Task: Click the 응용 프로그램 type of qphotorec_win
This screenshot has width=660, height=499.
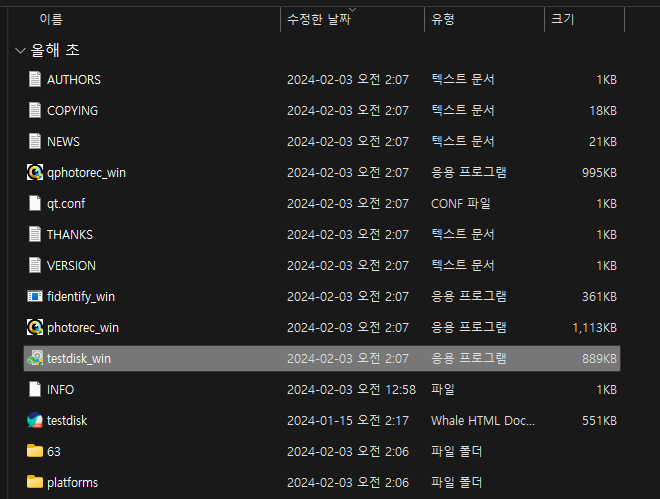Action: [468, 173]
